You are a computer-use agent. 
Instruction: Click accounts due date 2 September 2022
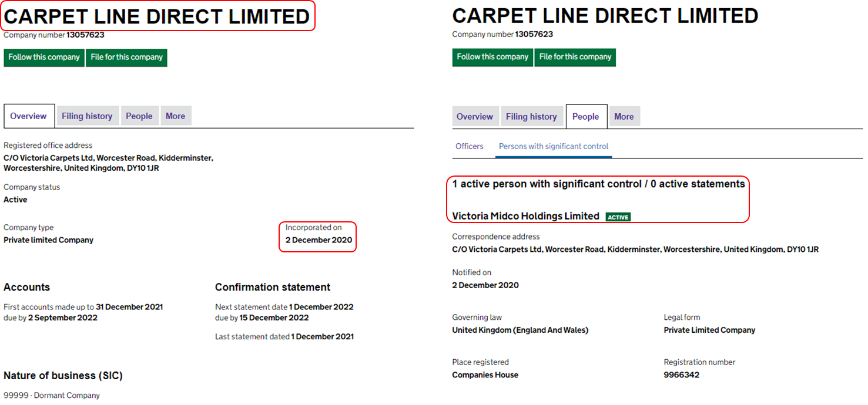[x=63, y=318]
